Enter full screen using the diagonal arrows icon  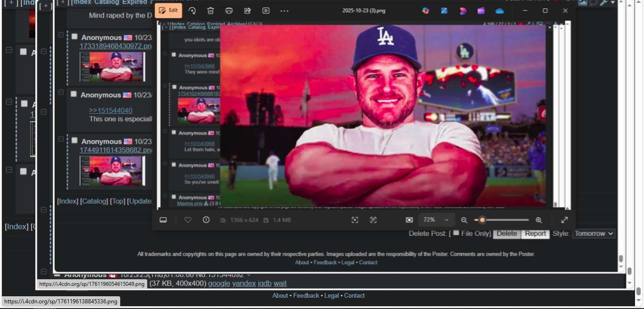[564, 220]
